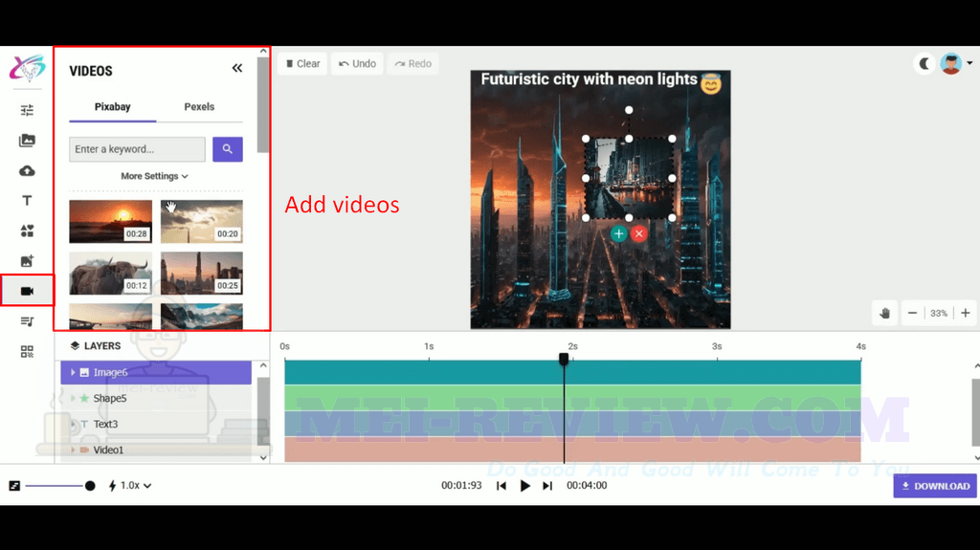Click the keyword search input field
This screenshot has width=980, height=550.
tap(137, 149)
